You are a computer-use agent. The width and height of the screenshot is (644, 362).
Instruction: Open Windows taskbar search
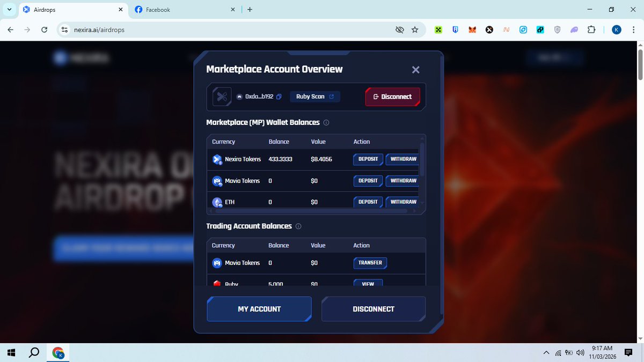(34, 352)
